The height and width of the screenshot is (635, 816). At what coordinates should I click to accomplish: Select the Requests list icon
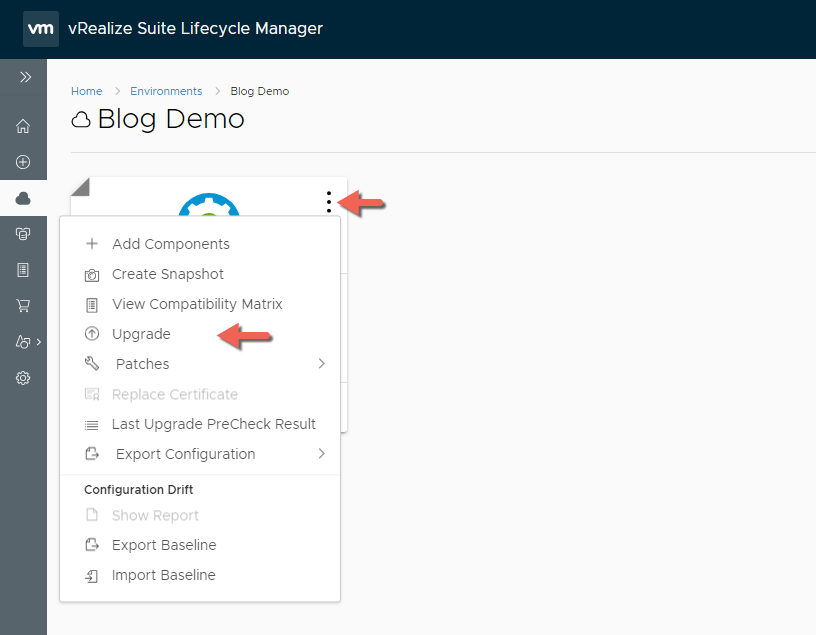tap(22, 269)
